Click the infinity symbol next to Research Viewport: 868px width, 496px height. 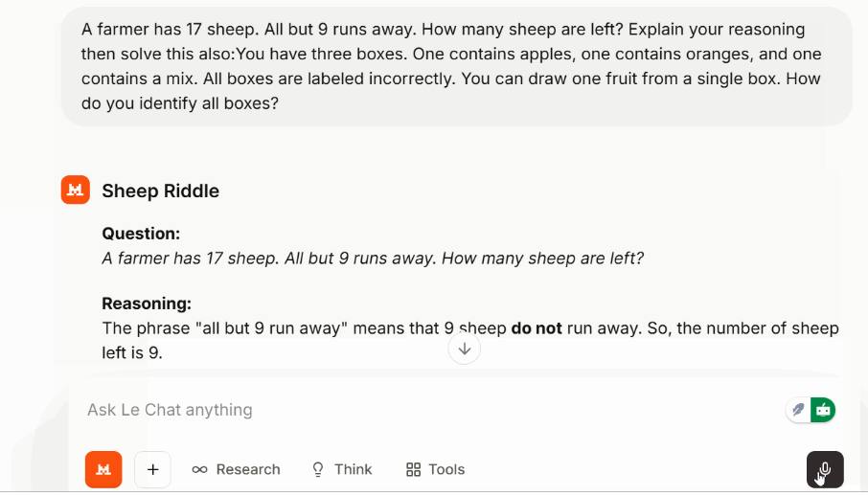[x=199, y=469]
